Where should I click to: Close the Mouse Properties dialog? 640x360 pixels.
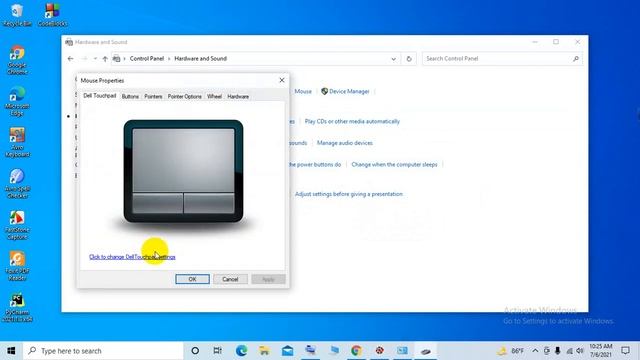point(282,80)
